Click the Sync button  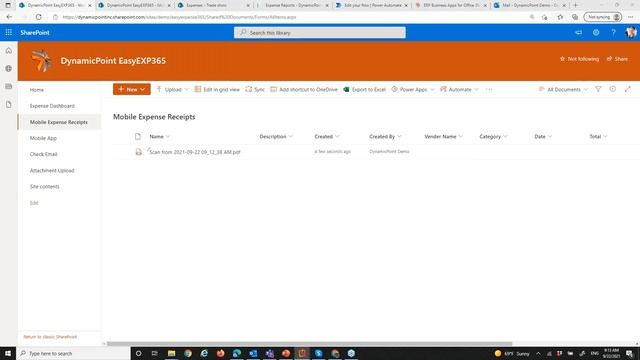(255, 89)
